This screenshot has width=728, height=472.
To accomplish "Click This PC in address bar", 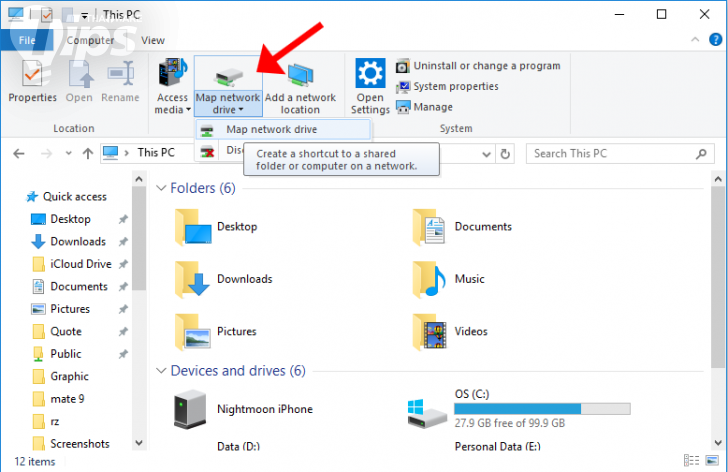I will click(x=156, y=153).
